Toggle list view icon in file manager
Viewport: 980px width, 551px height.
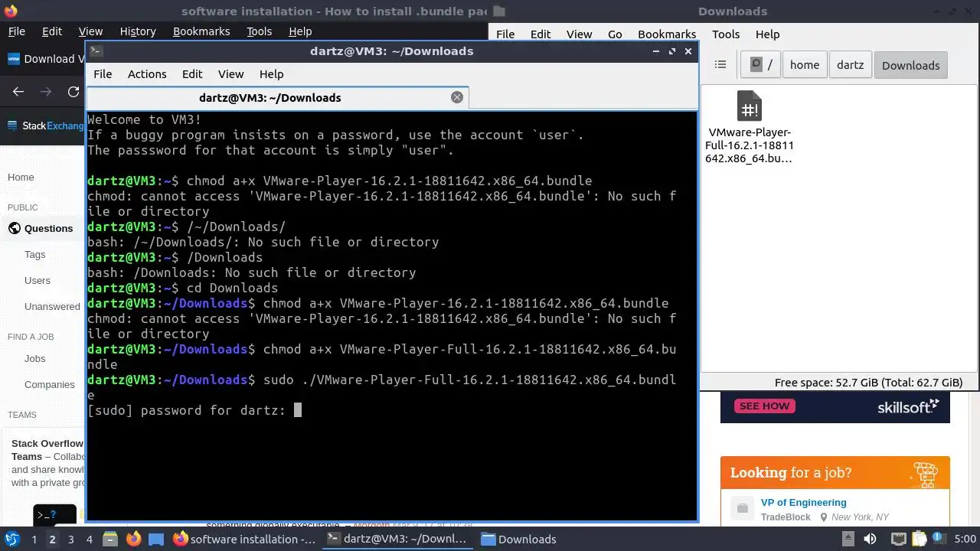tap(720, 65)
